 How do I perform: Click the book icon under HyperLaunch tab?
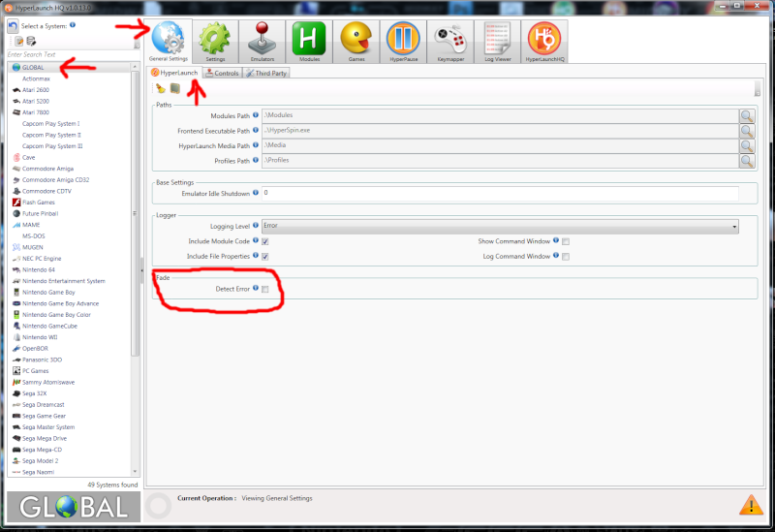175,88
